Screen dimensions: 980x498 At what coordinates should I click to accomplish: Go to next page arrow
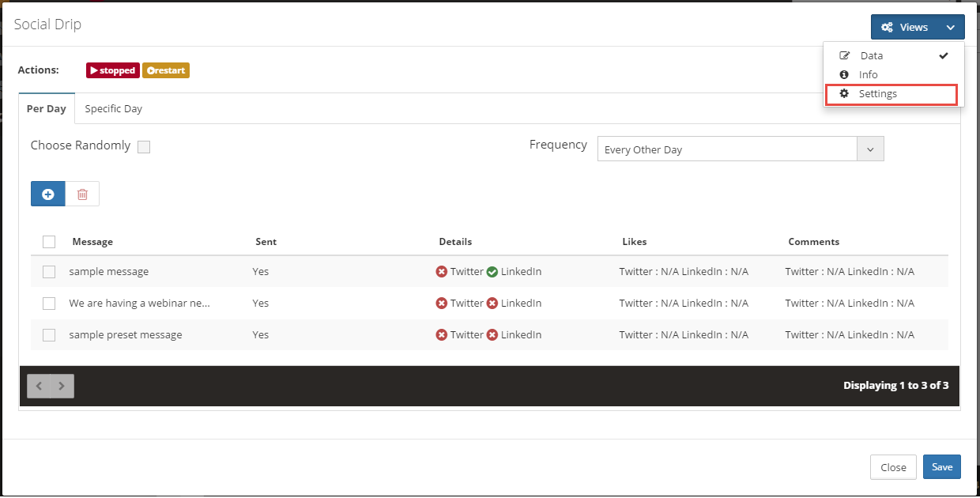tap(62, 386)
